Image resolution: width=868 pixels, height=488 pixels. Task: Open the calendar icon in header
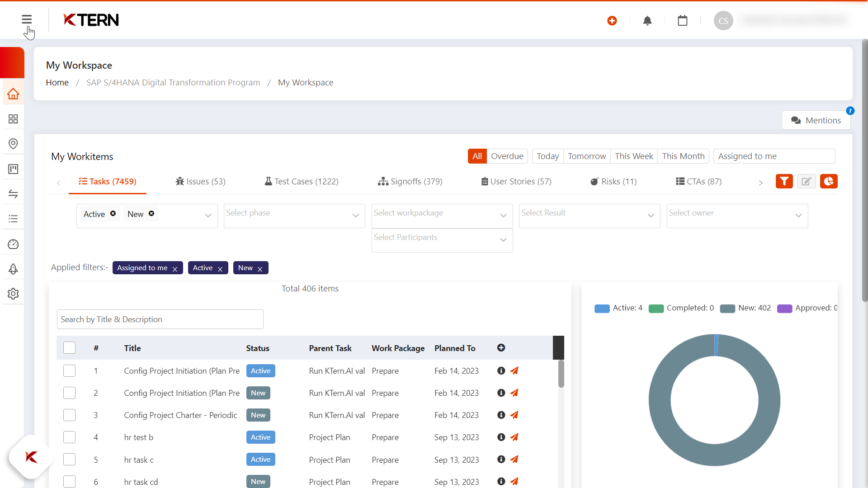(683, 21)
